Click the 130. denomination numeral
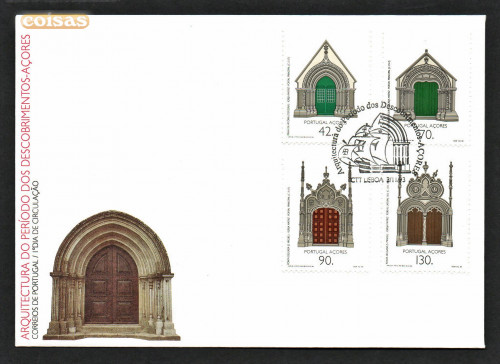Screen dimensions: 500x364 point(424,260)
